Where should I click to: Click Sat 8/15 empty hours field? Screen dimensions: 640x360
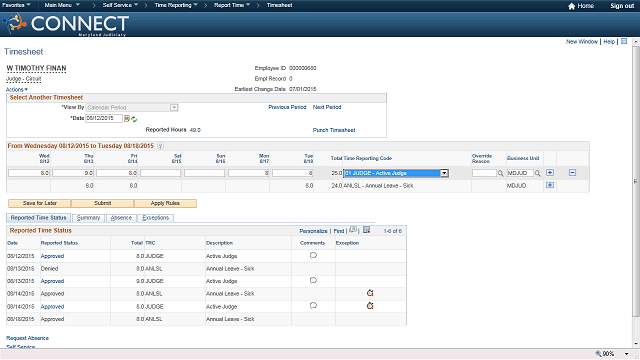160,173
